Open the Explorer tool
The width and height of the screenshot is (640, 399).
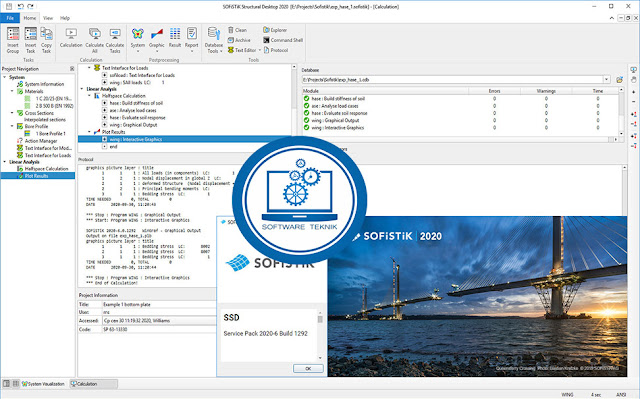(x=275, y=30)
